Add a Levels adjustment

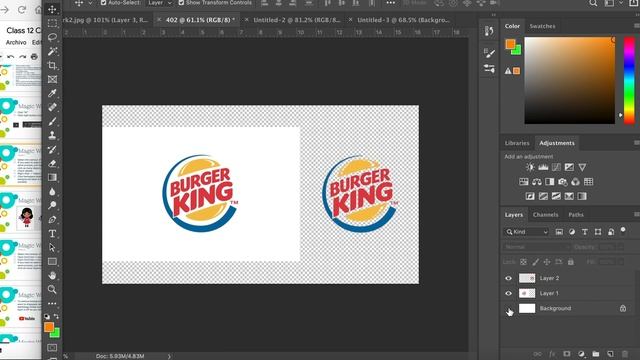[543, 167]
